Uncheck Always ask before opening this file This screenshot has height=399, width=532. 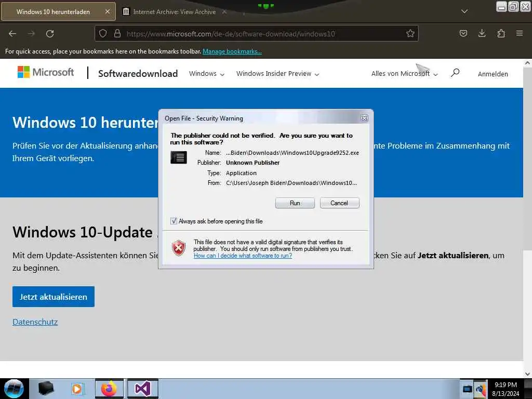click(x=174, y=221)
